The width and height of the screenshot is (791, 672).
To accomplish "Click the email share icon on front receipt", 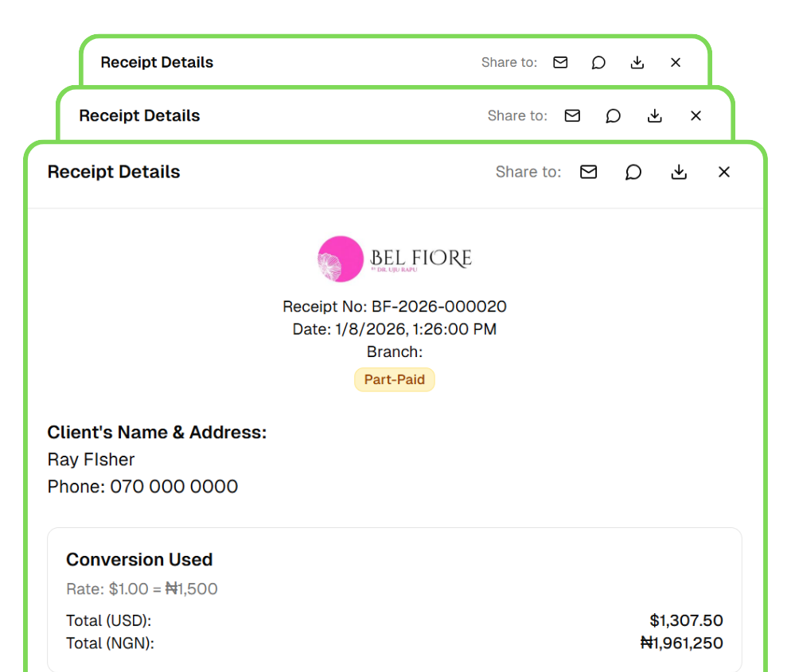I will [588, 172].
